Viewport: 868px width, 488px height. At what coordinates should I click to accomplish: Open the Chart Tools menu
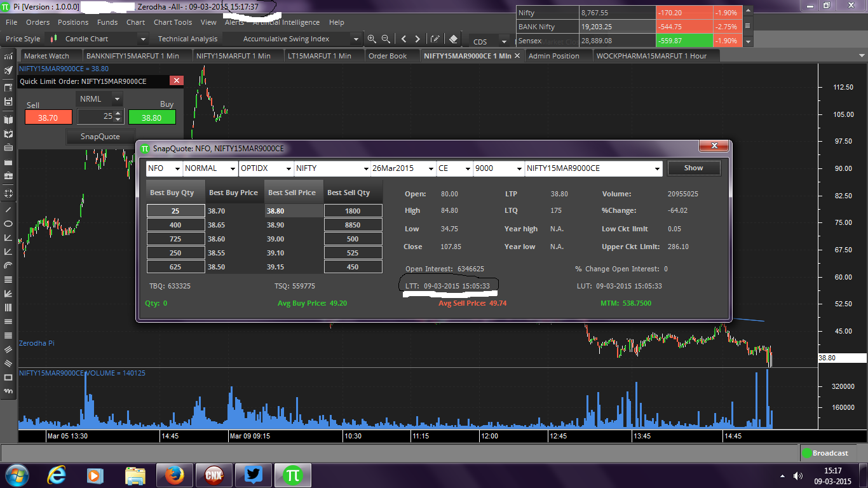(172, 22)
